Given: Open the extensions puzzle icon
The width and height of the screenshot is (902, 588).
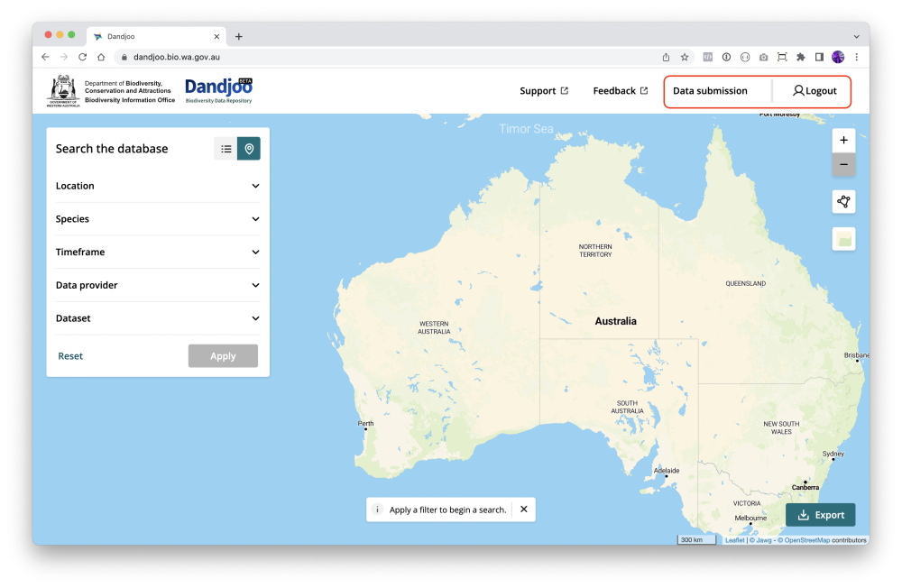Looking at the screenshot, I should (801, 57).
